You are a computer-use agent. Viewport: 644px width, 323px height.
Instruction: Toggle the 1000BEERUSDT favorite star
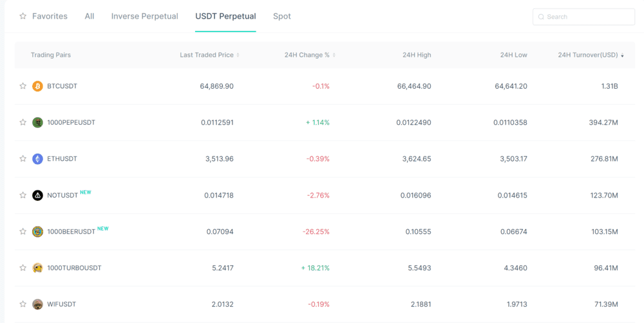click(23, 231)
